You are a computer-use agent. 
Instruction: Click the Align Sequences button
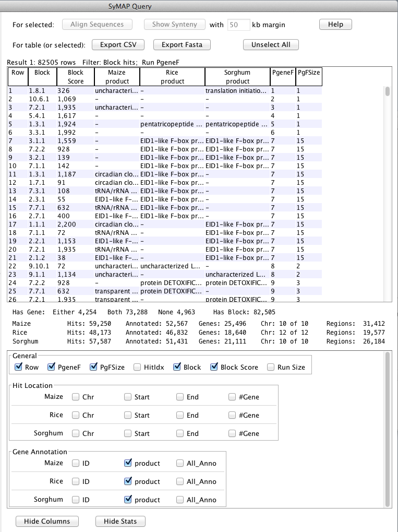pyautogui.click(x=97, y=25)
